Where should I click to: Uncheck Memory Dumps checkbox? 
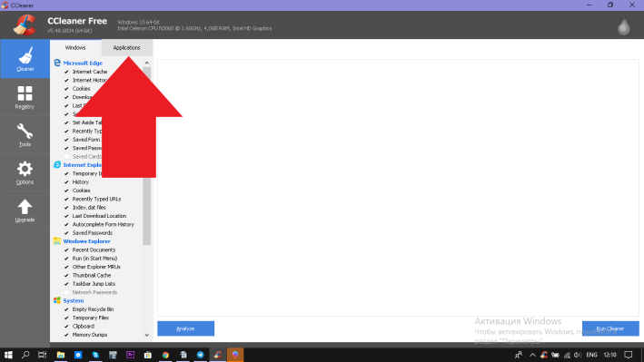(x=66, y=335)
